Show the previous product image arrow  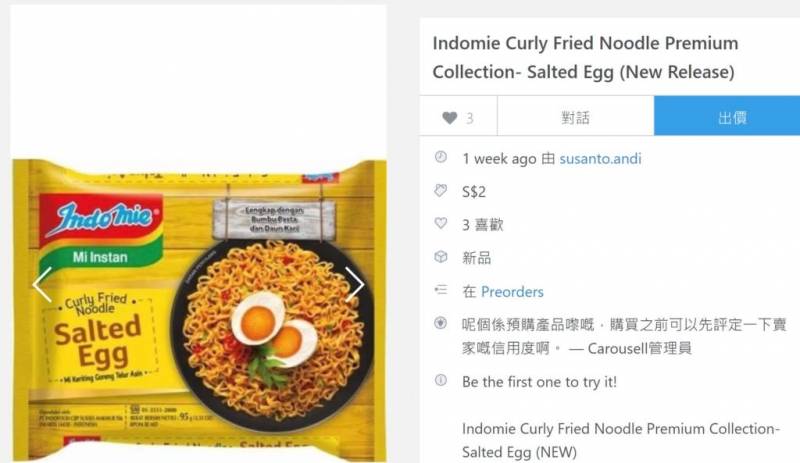coord(42,285)
